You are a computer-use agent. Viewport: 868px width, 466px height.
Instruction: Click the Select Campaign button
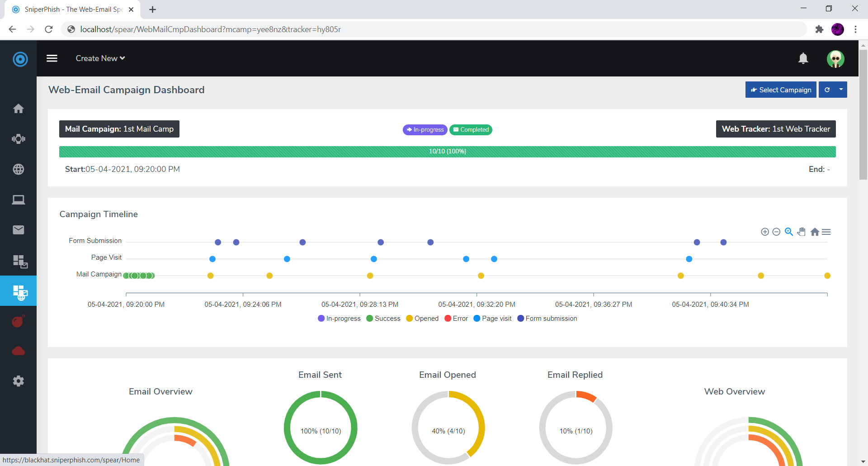pos(781,90)
